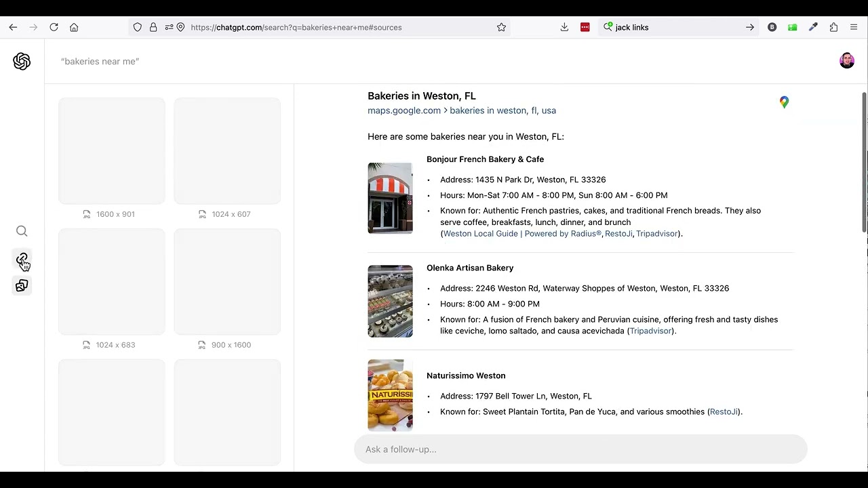868x488 pixels.
Task: Open the 900 x 1600 image placeholder
Action: click(x=227, y=281)
